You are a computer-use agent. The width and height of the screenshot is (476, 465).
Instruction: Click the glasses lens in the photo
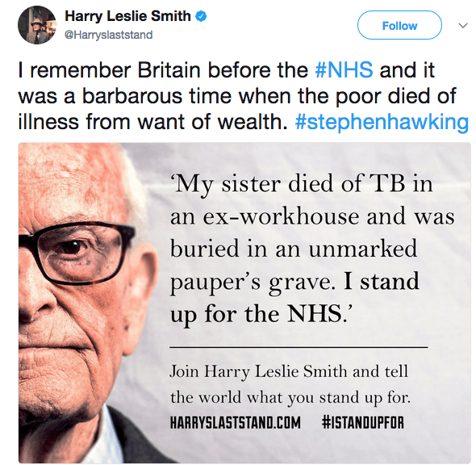(x=80, y=253)
